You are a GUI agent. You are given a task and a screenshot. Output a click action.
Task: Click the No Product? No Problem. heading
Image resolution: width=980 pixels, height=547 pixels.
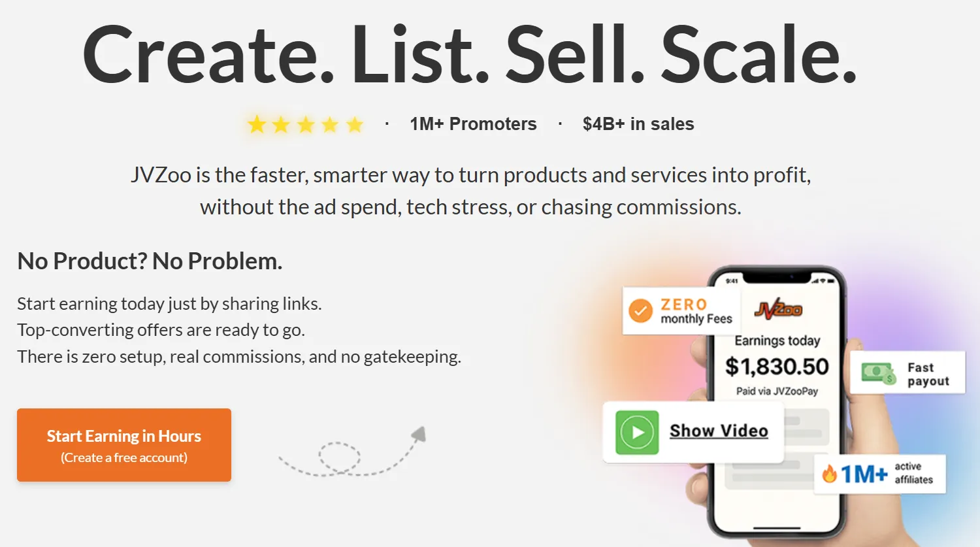pos(150,261)
